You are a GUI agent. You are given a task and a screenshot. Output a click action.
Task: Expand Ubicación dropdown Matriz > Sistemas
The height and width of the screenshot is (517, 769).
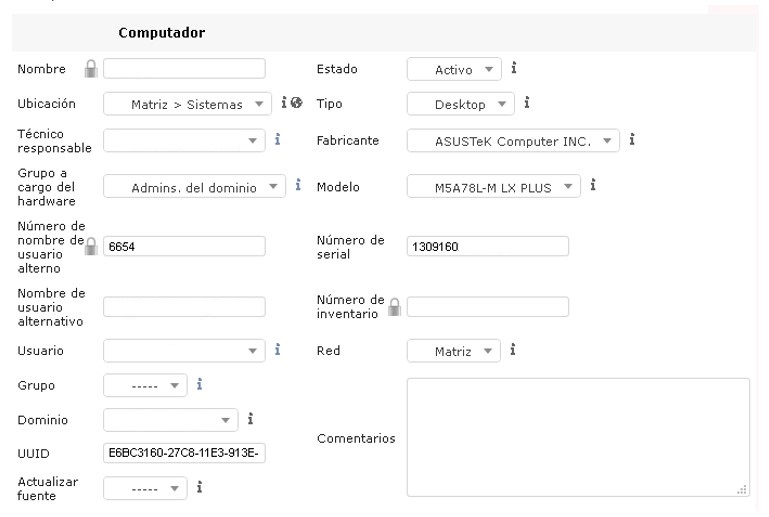pos(187,104)
